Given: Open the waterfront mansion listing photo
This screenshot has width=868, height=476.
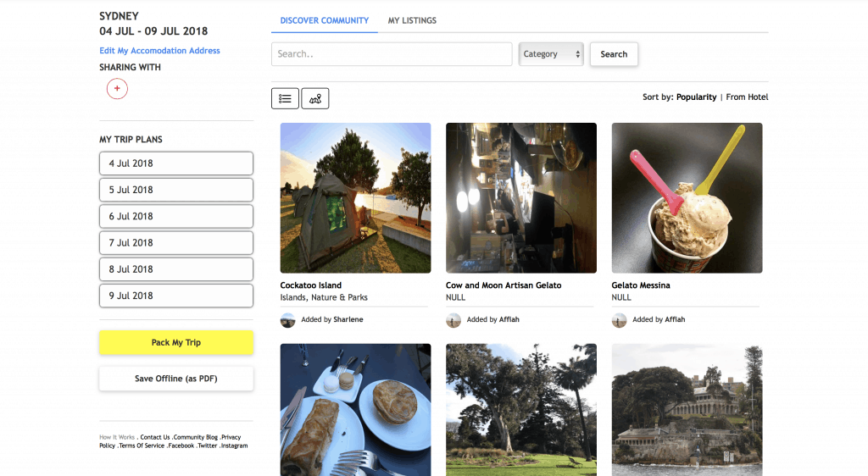Looking at the screenshot, I should coord(687,410).
